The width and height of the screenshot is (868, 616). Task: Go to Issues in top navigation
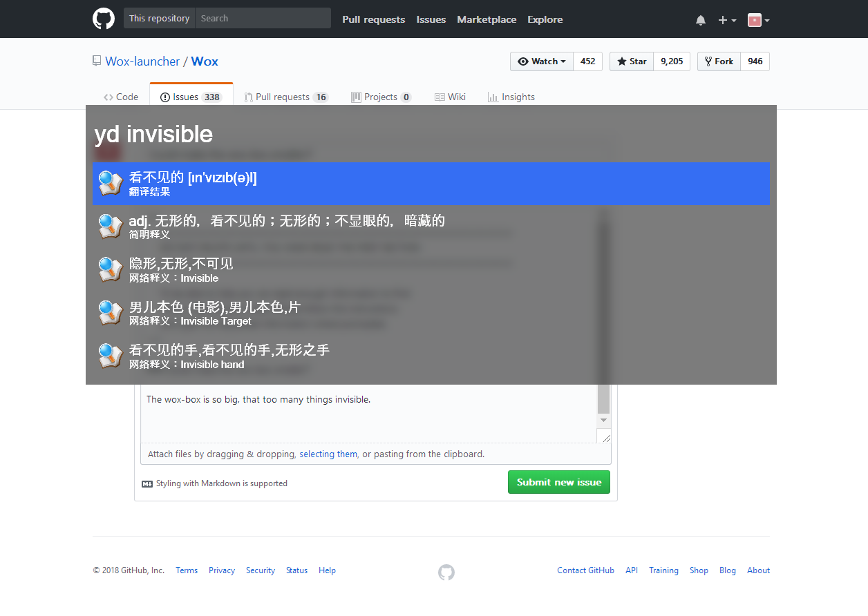pos(431,19)
